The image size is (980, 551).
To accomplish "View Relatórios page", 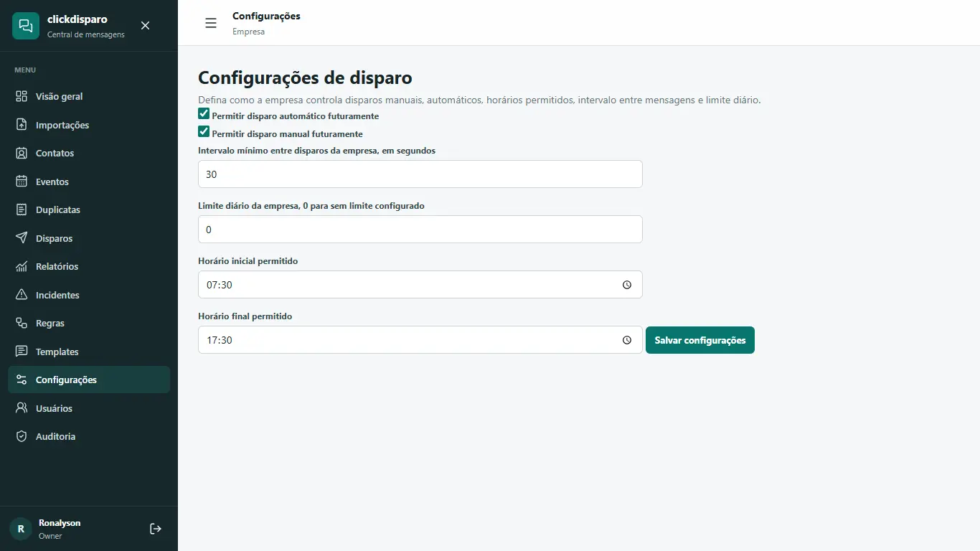I will (89, 266).
